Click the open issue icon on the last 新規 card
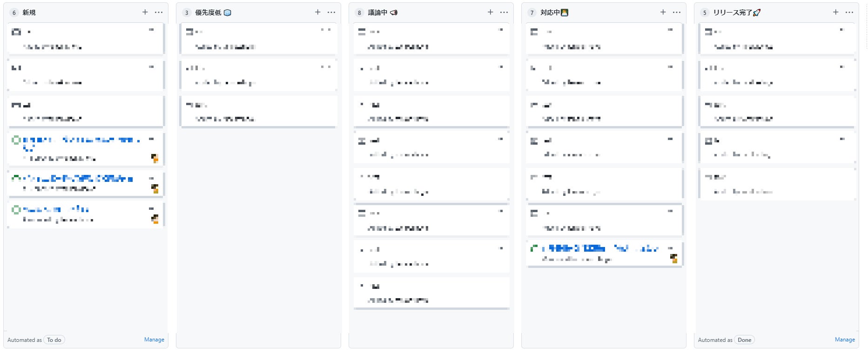This screenshot has width=868, height=354. point(16,210)
